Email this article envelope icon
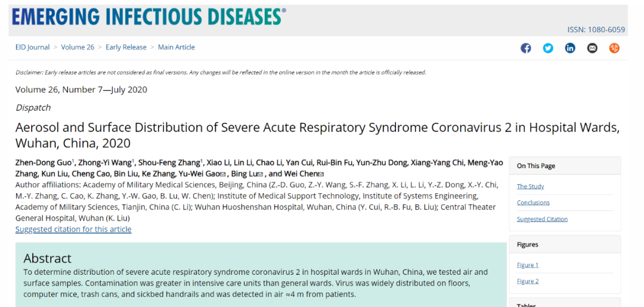Viewport: 644px width, 307px height. pos(592,48)
